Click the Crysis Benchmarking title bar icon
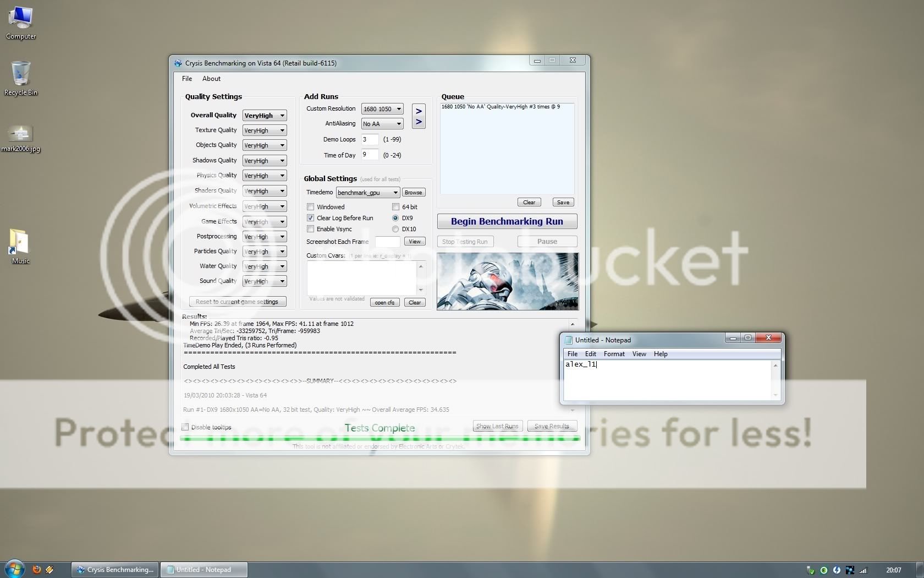 [x=178, y=63]
